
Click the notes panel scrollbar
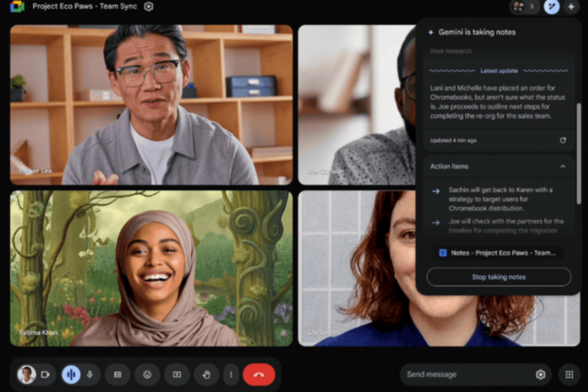[579, 154]
